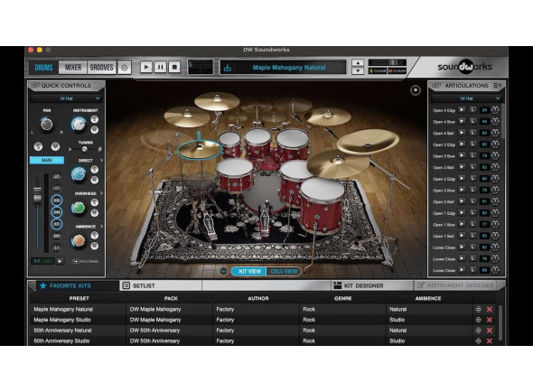Toggle the Solo button under Pan
Image resolution: width=533 pixels, height=392 pixels.
tap(38, 146)
